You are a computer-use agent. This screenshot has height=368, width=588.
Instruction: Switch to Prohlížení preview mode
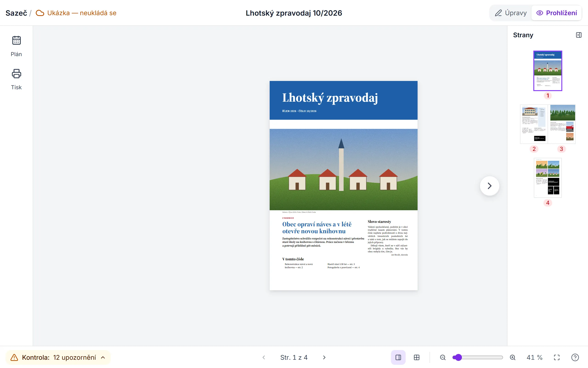[556, 13]
